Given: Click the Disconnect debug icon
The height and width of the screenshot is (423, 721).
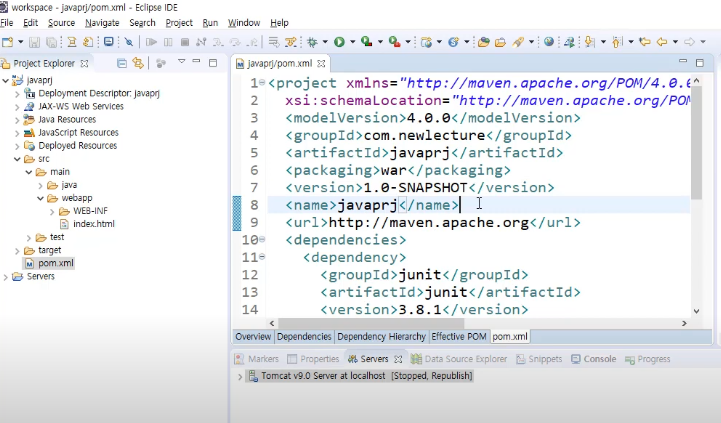Looking at the screenshot, I should point(201,42).
